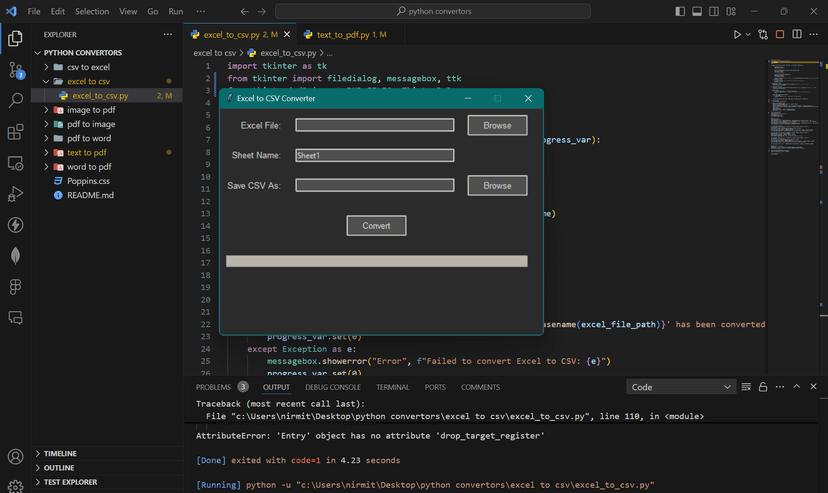Open the Selection menu
Viewport: 828px width, 493px height.
[92, 11]
